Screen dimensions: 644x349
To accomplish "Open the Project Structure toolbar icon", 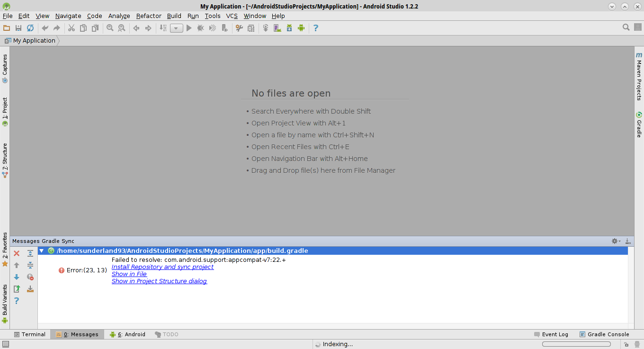I will point(250,28).
